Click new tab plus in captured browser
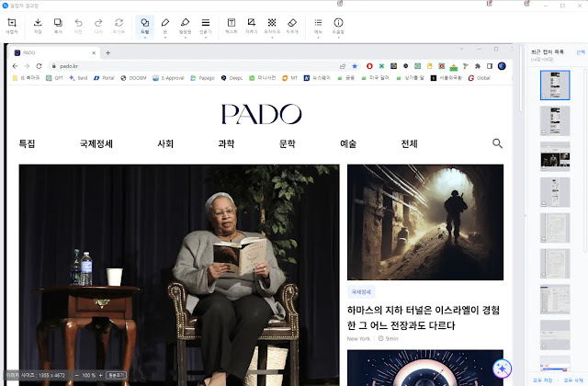588x386 pixels. point(108,53)
